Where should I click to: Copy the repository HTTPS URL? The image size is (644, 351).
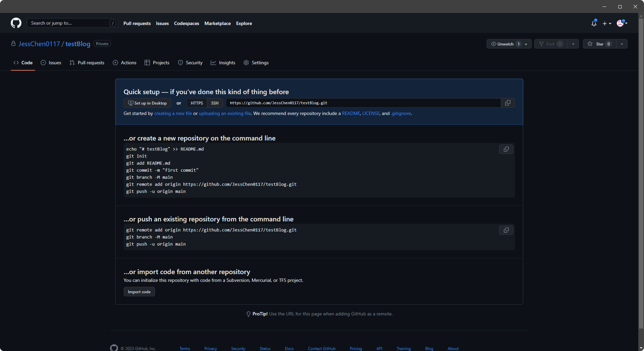[x=508, y=103]
